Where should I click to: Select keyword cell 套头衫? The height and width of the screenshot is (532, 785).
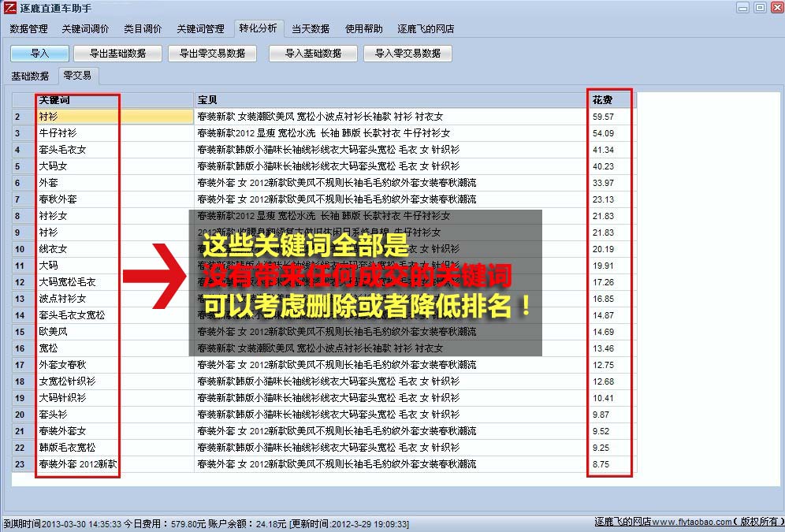point(114,414)
